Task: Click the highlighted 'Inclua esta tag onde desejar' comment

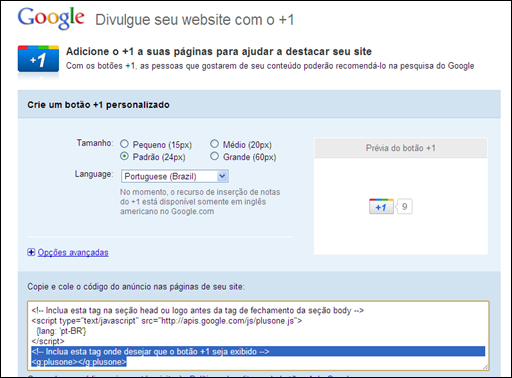Action: [x=151, y=352]
